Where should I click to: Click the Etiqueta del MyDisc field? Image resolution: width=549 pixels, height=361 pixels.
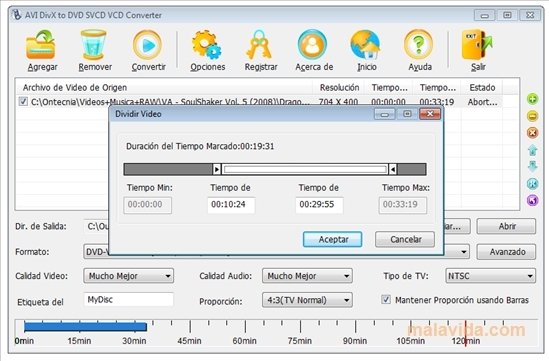(128, 300)
